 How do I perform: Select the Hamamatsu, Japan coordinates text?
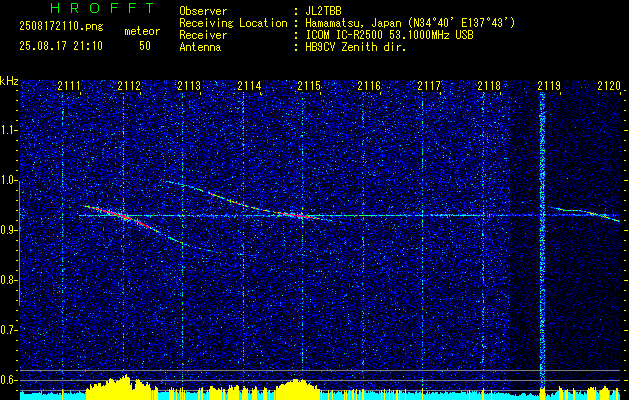click(x=410, y=23)
